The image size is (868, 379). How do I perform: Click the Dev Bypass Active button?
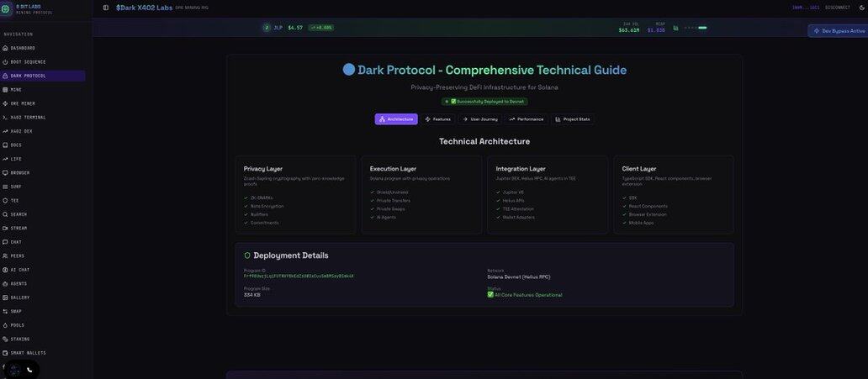pyautogui.click(x=839, y=31)
